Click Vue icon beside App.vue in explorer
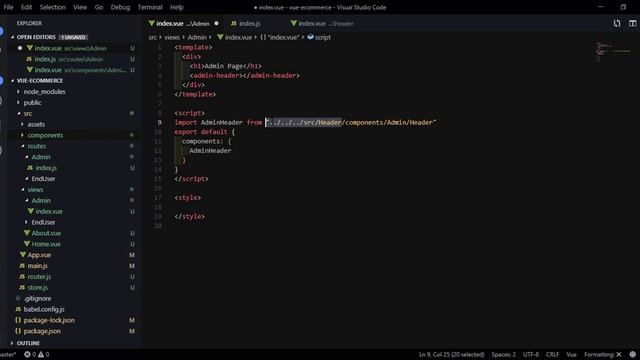 click(x=23, y=255)
